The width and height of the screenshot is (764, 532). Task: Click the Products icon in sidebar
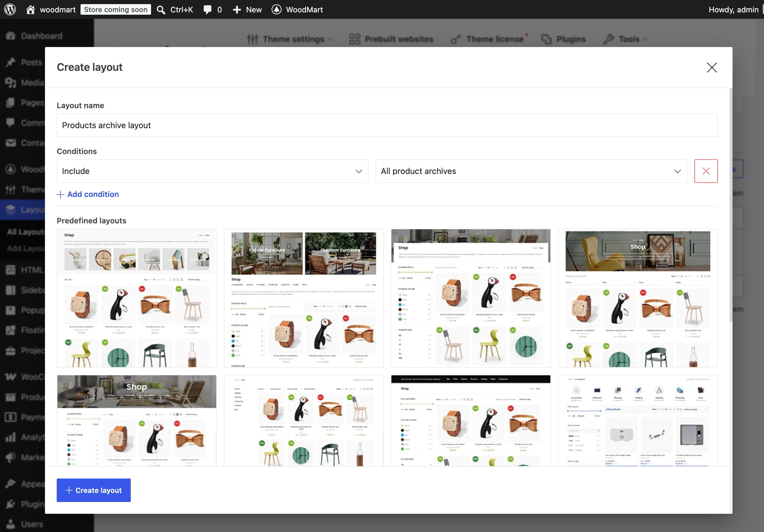(11, 397)
